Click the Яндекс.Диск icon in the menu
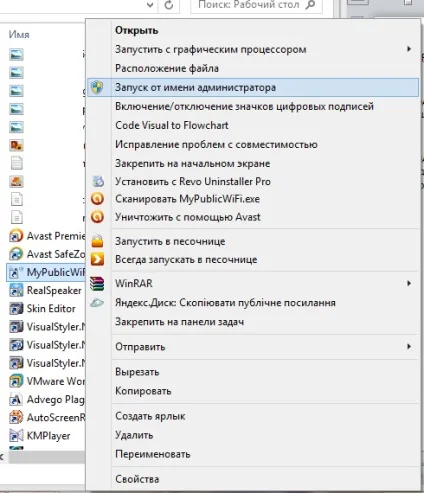 [x=97, y=303]
